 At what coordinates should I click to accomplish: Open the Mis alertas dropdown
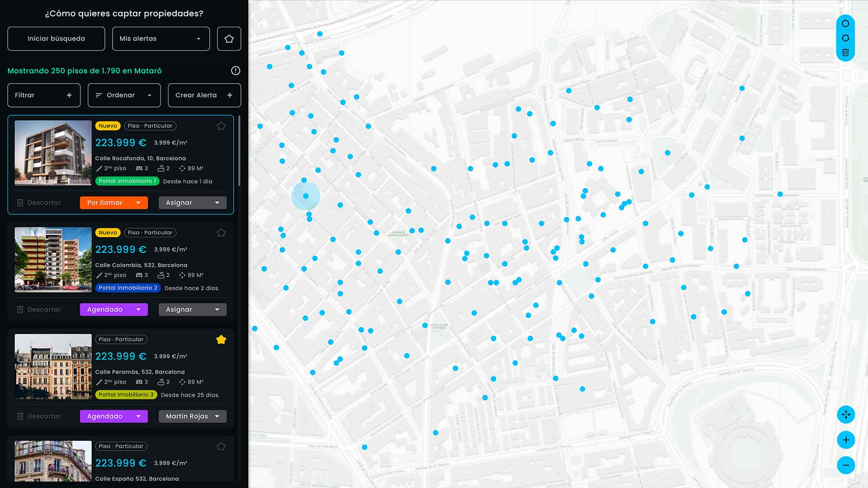point(161,39)
